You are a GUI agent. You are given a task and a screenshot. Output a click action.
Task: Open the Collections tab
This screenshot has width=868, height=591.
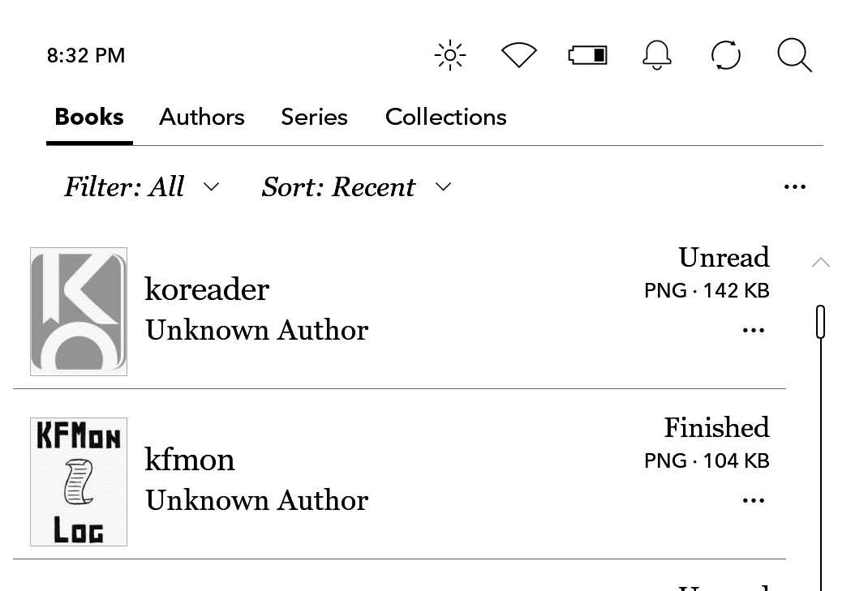coord(446,118)
